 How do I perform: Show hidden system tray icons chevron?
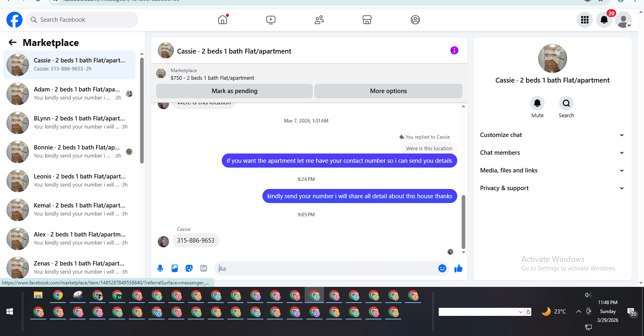(578, 311)
